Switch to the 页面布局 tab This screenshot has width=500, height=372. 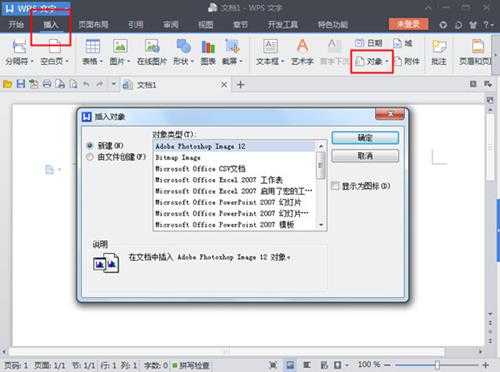[x=94, y=24]
